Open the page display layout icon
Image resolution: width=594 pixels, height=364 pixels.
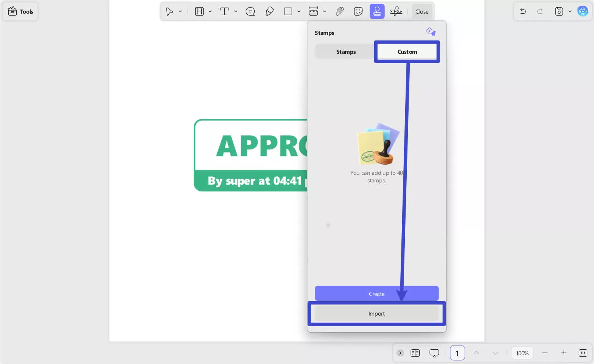[x=415, y=353]
